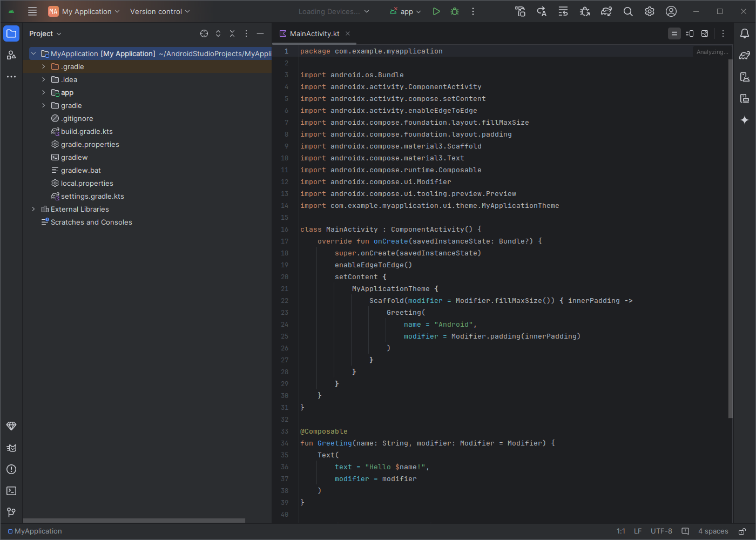
Task: Run the app with the green play icon
Action: [x=436, y=11]
